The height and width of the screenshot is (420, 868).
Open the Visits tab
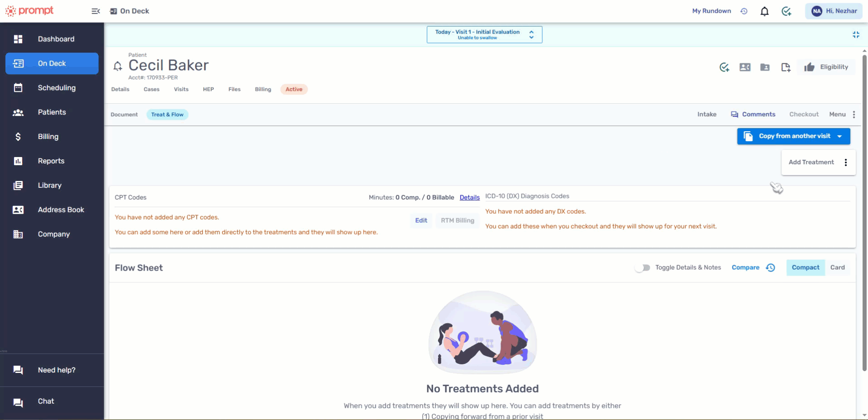(x=181, y=89)
